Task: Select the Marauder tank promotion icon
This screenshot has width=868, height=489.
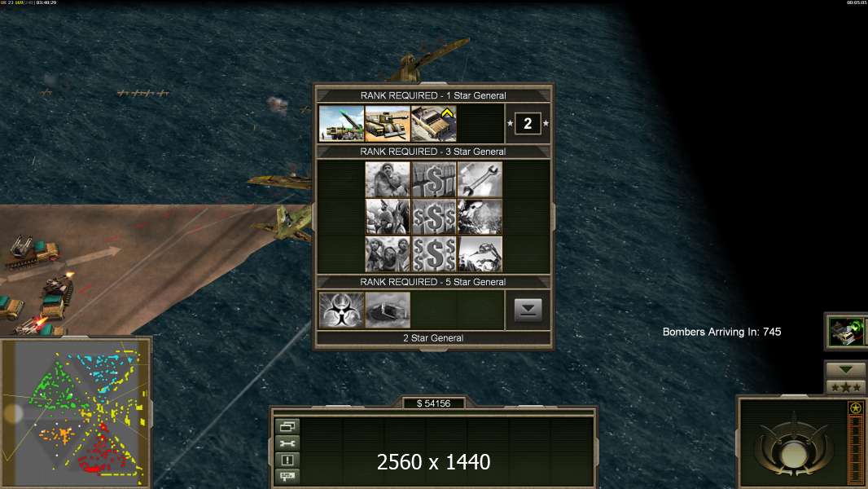Action: tap(388, 124)
